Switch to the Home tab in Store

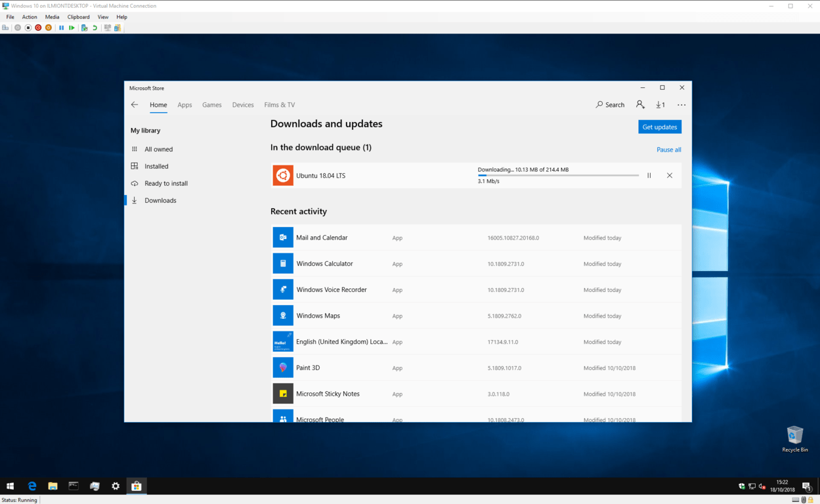click(x=158, y=105)
